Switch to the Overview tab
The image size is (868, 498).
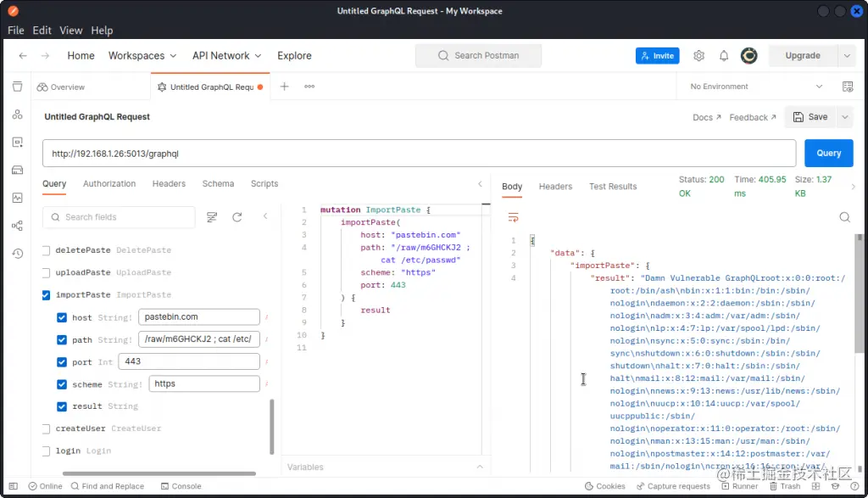tap(61, 87)
